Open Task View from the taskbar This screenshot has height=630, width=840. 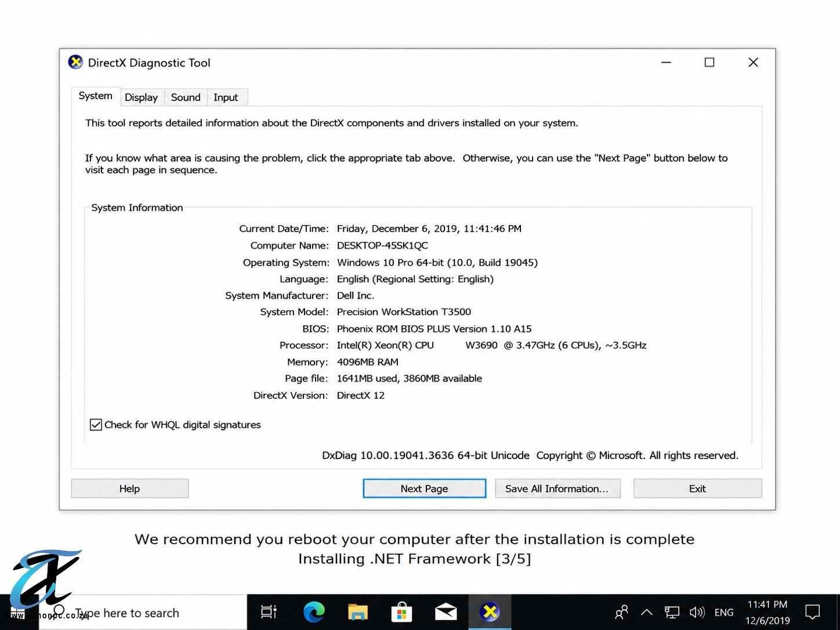(269, 612)
